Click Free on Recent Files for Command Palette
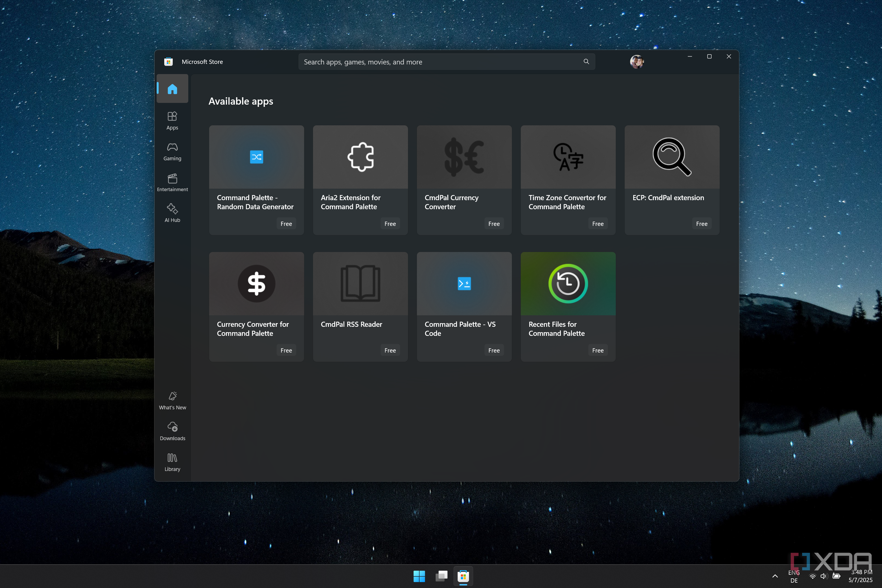 click(598, 351)
